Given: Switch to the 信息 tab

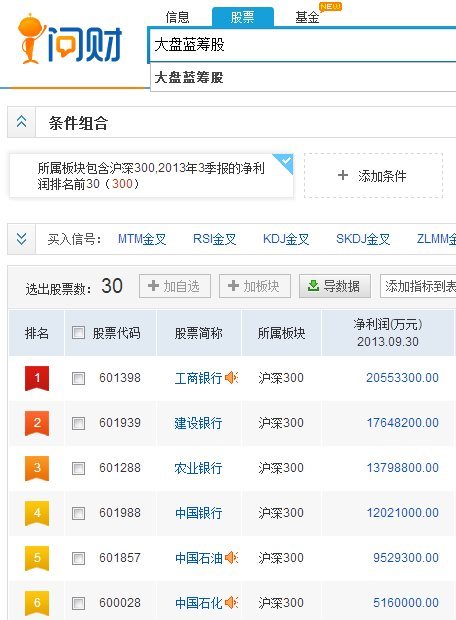Looking at the screenshot, I should point(178,17).
